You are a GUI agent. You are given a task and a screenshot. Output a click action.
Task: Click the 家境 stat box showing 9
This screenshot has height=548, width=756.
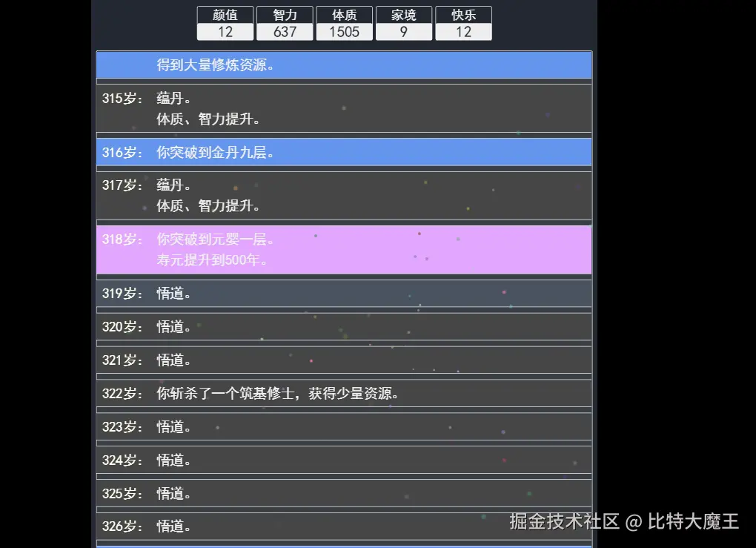(x=404, y=24)
